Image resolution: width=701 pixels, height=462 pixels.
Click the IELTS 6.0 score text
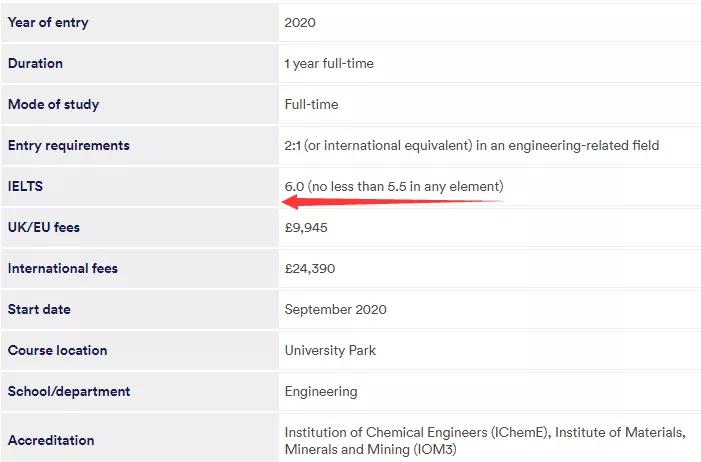[x=394, y=186]
